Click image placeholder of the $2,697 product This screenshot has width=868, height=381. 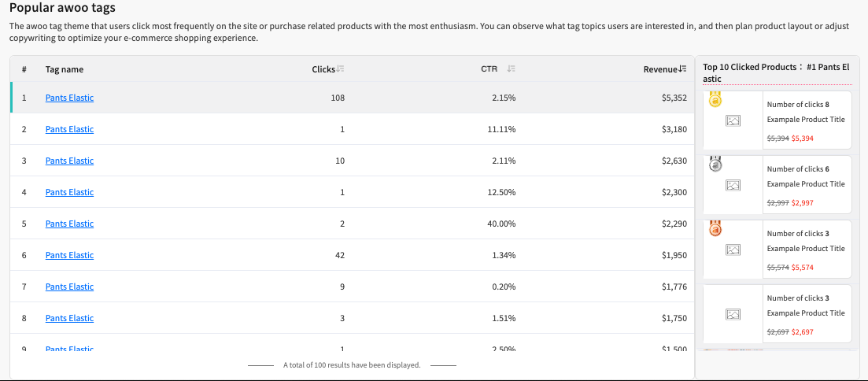tap(733, 314)
